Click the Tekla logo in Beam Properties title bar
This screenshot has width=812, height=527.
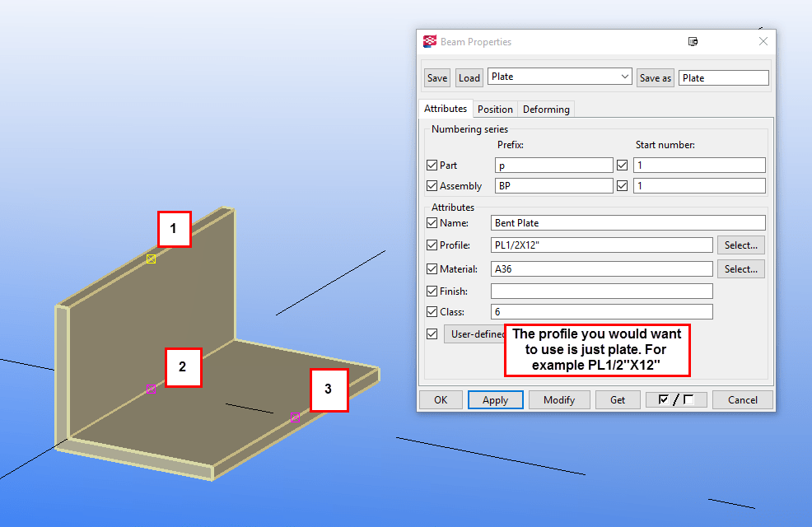click(430, 41)
